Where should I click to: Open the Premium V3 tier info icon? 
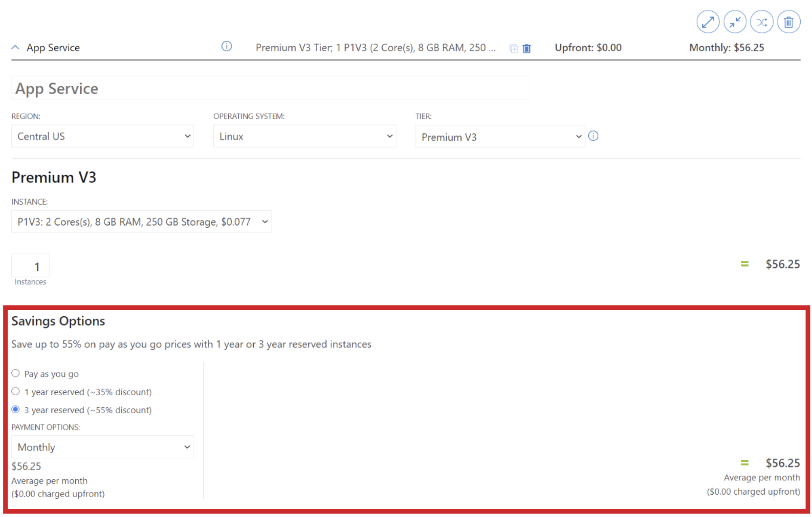[x=593, y=136]
